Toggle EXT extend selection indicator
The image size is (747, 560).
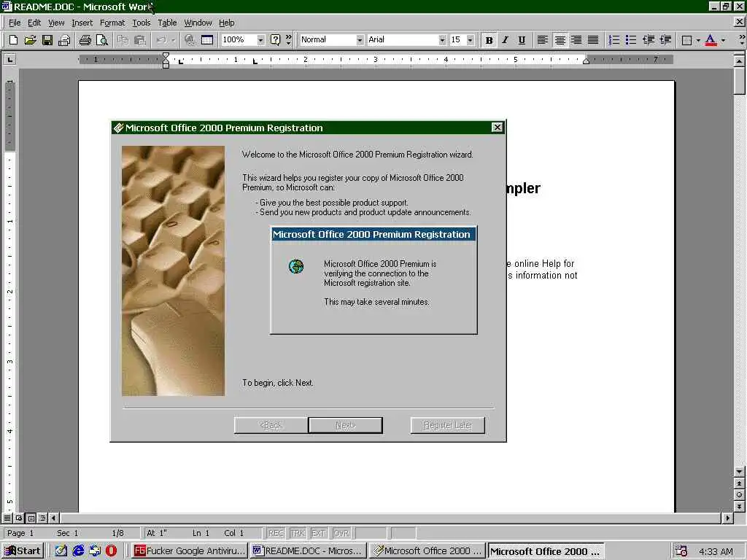tap(318, 533)
